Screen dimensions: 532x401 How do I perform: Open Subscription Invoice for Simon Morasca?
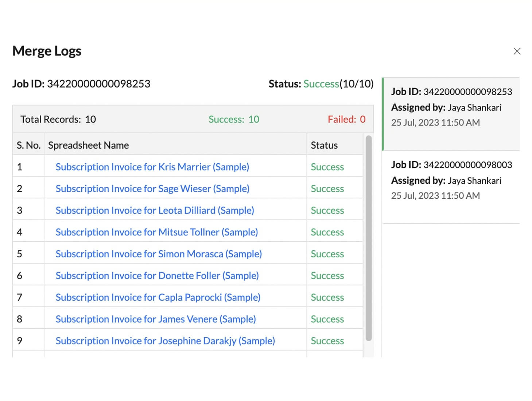pos(159,254)
